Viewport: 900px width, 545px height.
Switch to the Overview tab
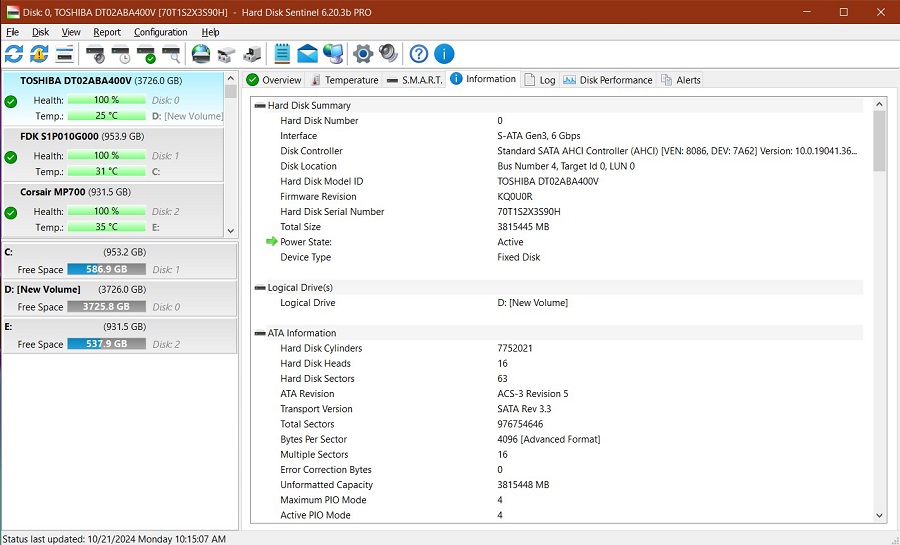coord(274,80)
